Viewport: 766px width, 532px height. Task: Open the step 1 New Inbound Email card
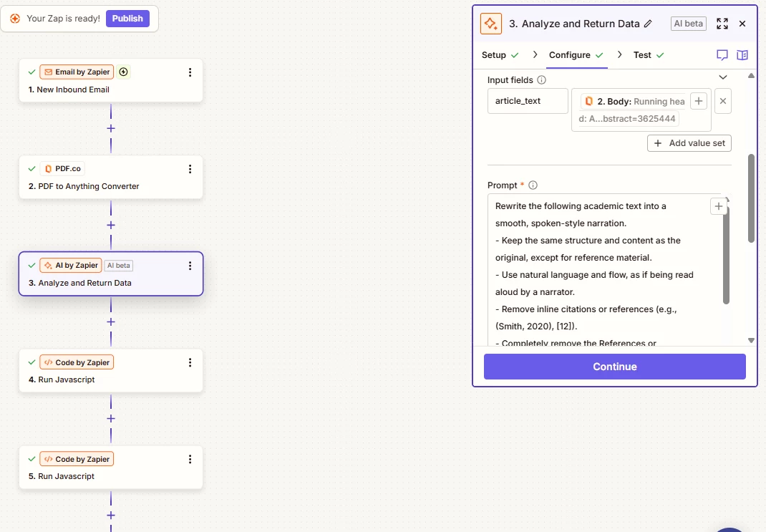click(x=111, y=81)
